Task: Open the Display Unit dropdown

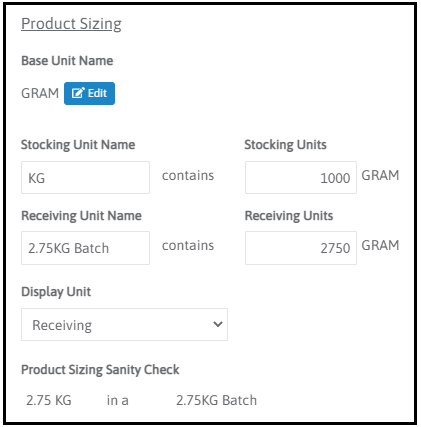Action: pyautogui.click(x=124, y=324)
